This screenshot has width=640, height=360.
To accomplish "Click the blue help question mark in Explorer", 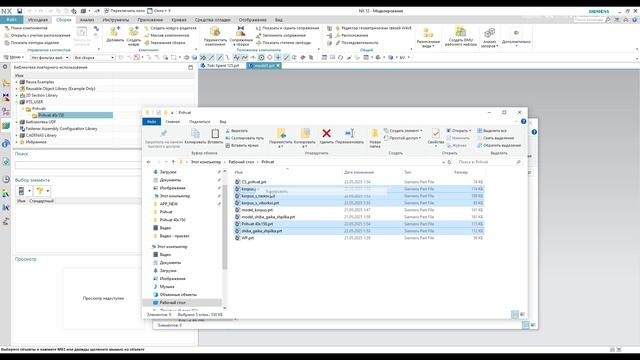I will pyautogui.click(x=523, y=122).
